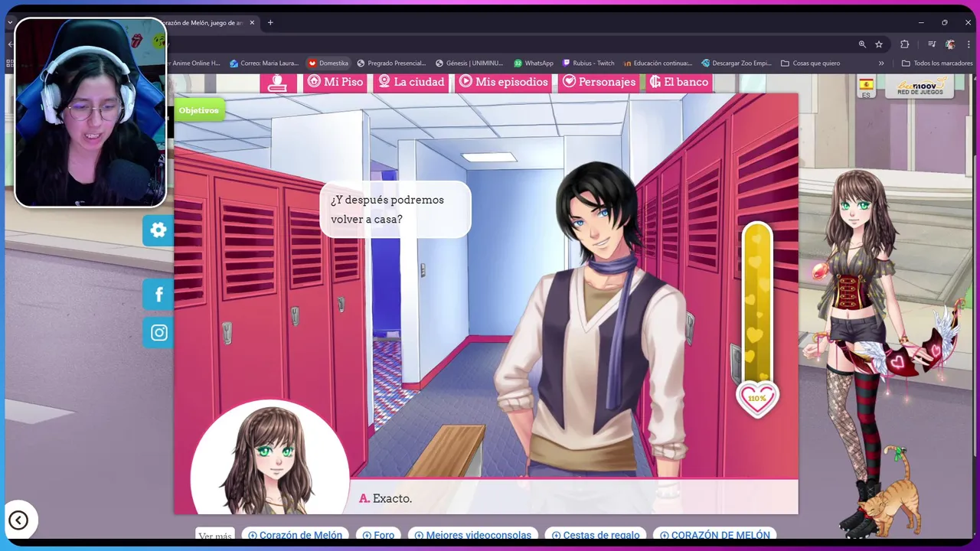The height and width of the screenshot is (551, 980).
Task: Open the WhatsApp bookmark
Action: click(x=534, y=64)
